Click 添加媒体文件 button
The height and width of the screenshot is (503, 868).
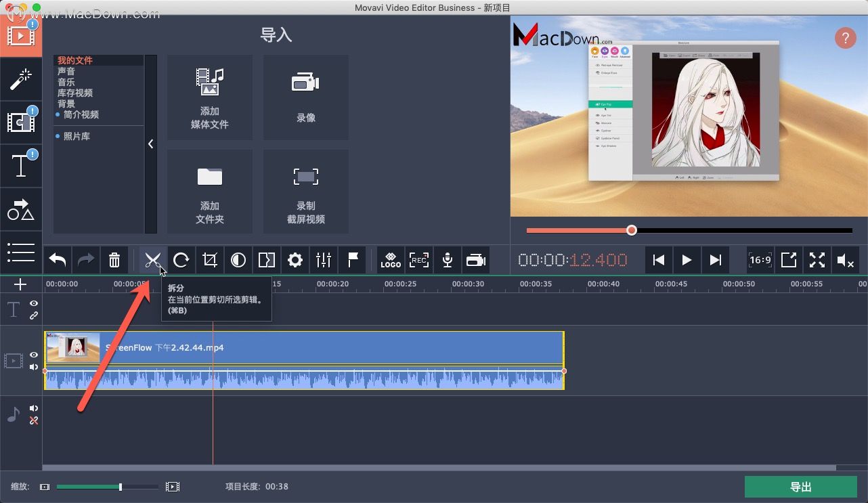pyautogui.click(x=210, y=97)
